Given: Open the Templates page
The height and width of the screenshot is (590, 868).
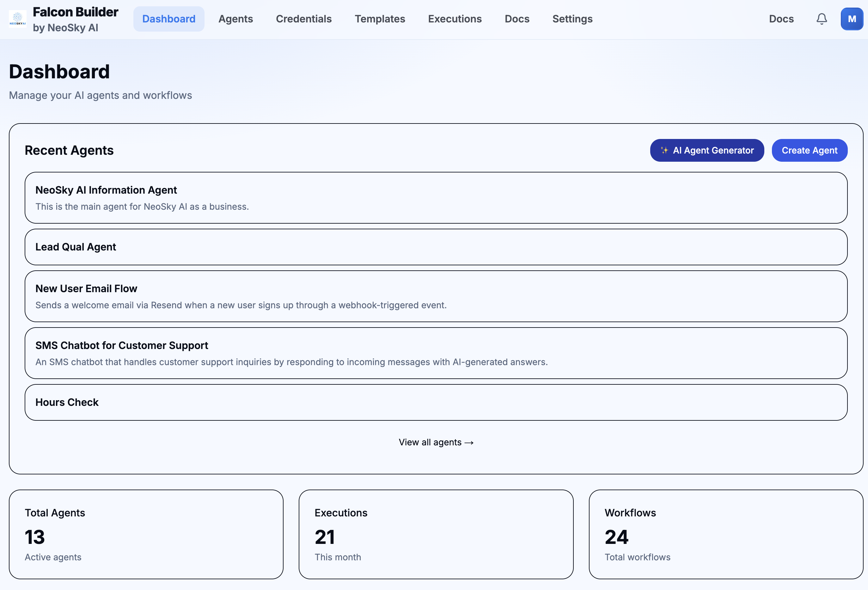Looking at the screenshot, I should pos(380,19).
